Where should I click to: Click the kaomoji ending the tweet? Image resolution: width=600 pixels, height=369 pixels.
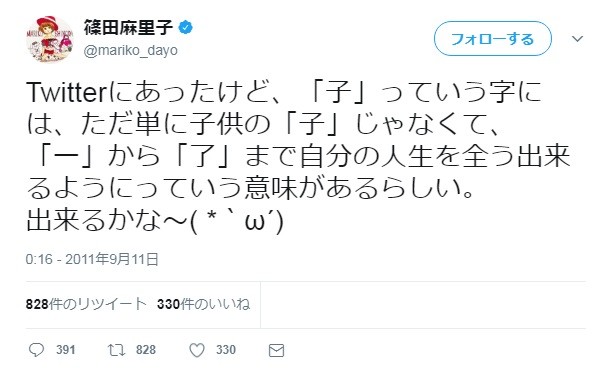237,222
